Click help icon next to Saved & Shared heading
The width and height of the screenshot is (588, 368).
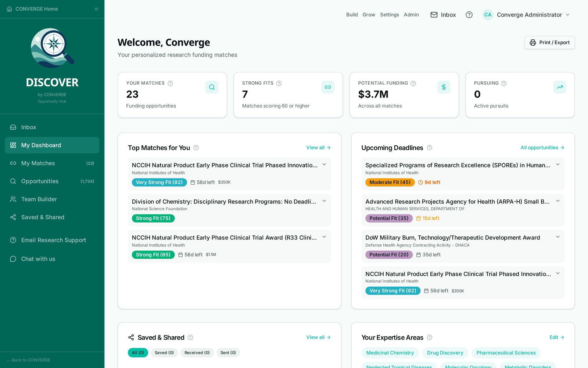click(190, 337)
